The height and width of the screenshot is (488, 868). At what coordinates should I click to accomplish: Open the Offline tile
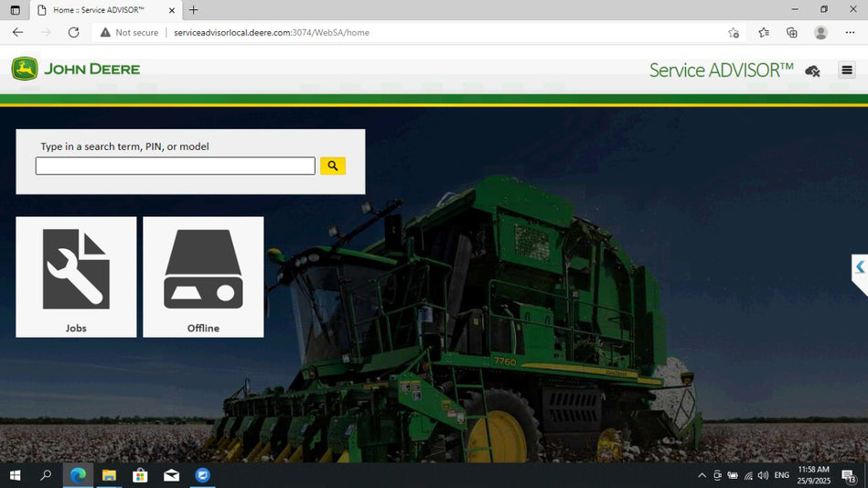pyautogui.click(x=203, y=277)
